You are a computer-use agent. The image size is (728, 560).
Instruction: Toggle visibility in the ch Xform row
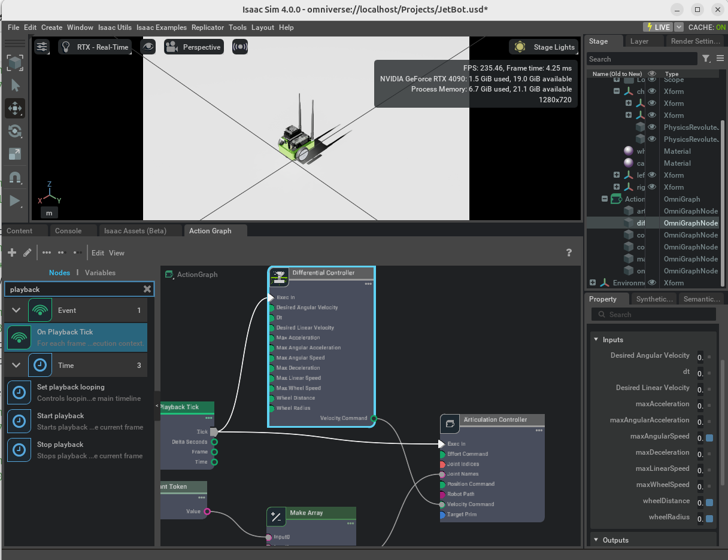[652, 91]
